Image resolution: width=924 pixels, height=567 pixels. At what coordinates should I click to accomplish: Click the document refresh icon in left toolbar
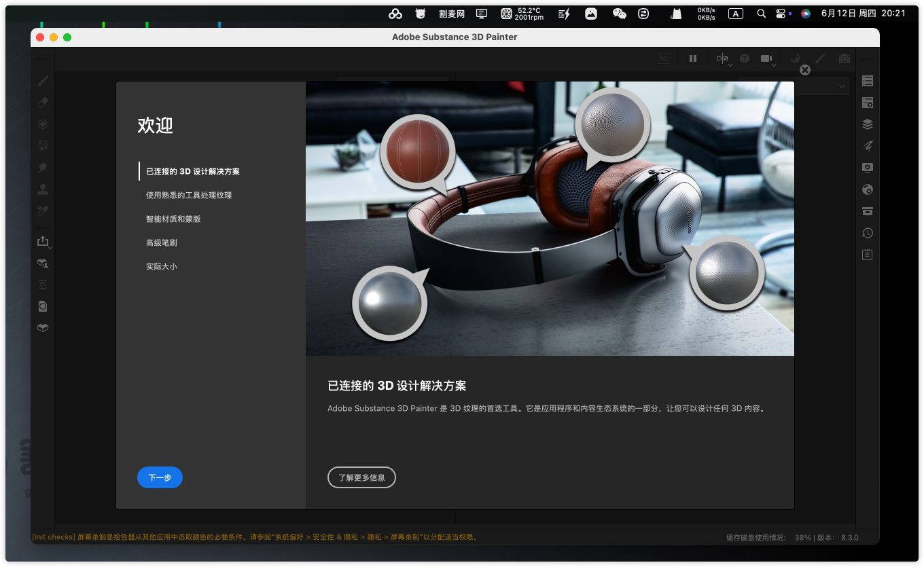coord(43,306)
